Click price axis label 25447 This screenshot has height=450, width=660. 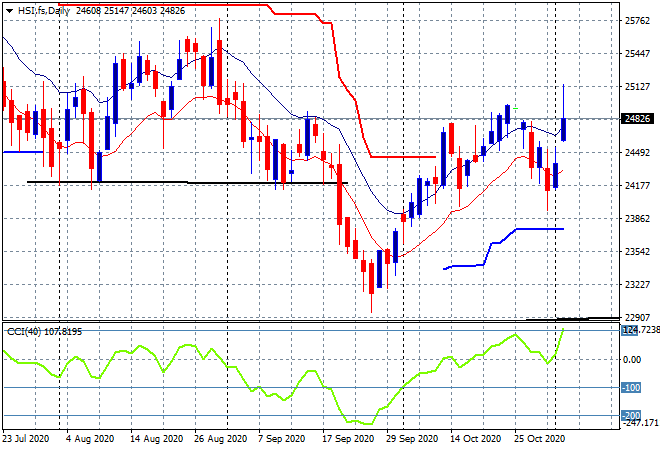tap(637, 54)
